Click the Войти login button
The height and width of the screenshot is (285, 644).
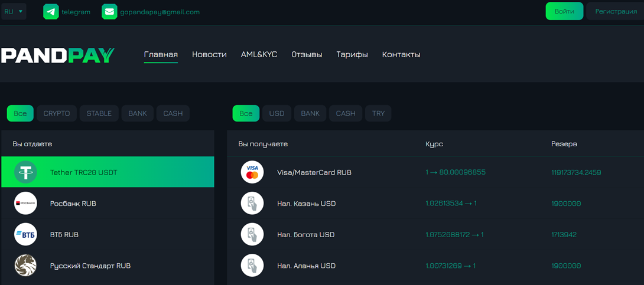pos(564,11)
